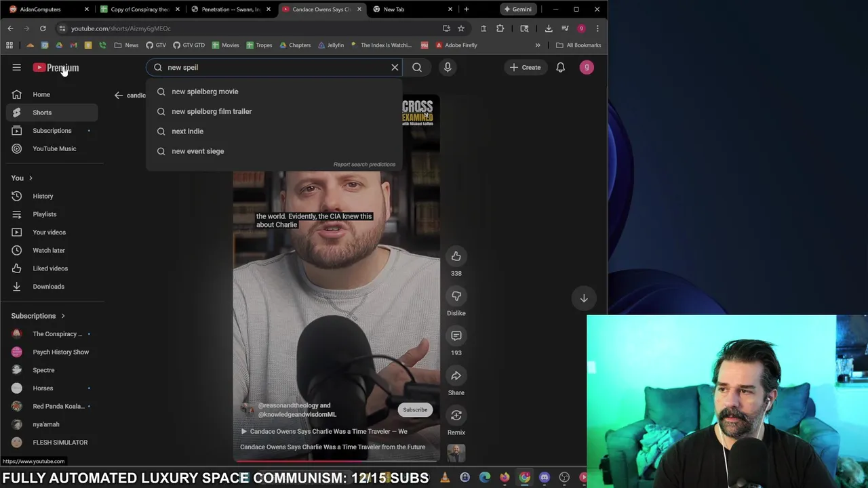Open nya'amah channel subscription

coord(52,424)
